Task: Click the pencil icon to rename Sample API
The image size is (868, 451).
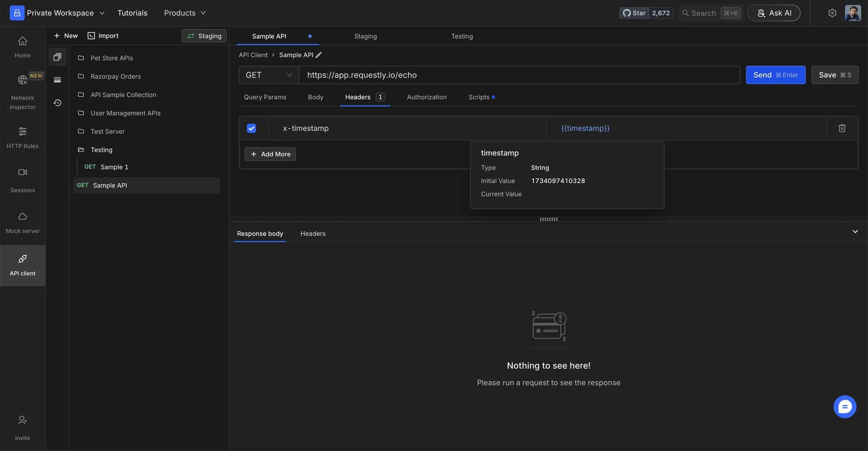Action: (319, 55)
